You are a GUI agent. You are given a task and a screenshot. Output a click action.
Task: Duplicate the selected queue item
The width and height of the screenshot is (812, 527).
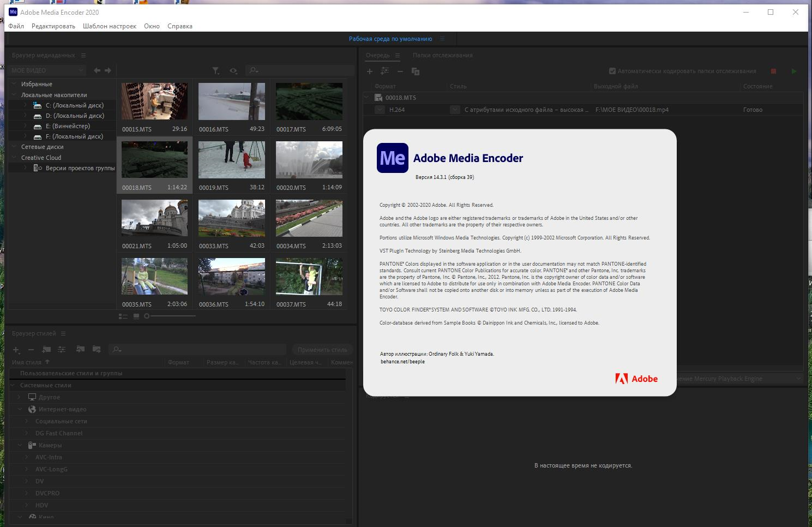(416, 71)
